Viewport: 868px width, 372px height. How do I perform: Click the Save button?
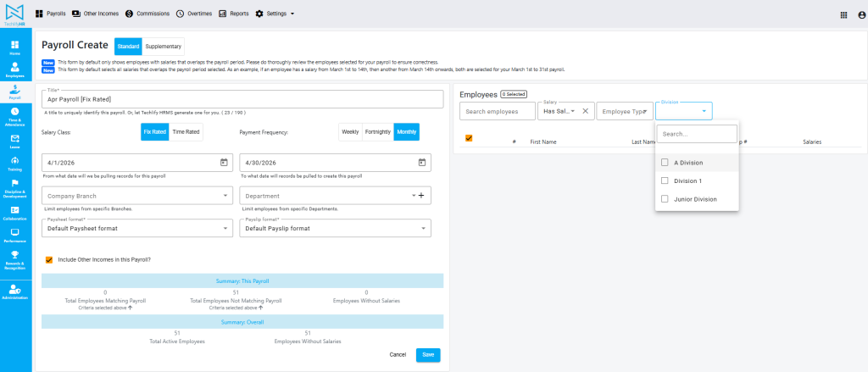point(428,355)
